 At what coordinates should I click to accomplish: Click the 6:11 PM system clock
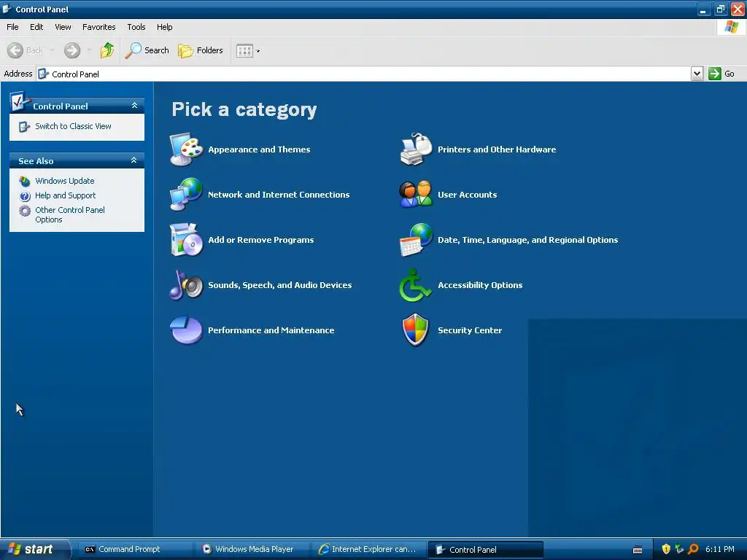pyautogui.click(x=720, y=549)
